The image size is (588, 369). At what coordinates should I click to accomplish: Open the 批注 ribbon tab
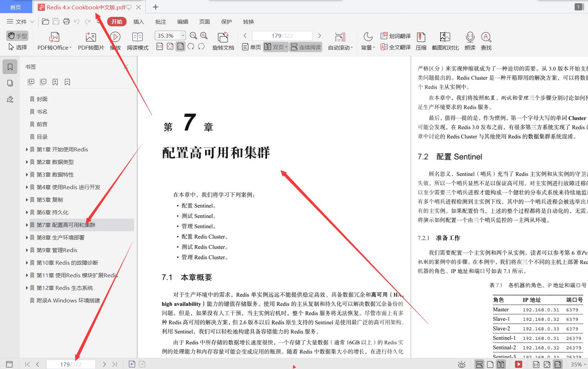161,22
